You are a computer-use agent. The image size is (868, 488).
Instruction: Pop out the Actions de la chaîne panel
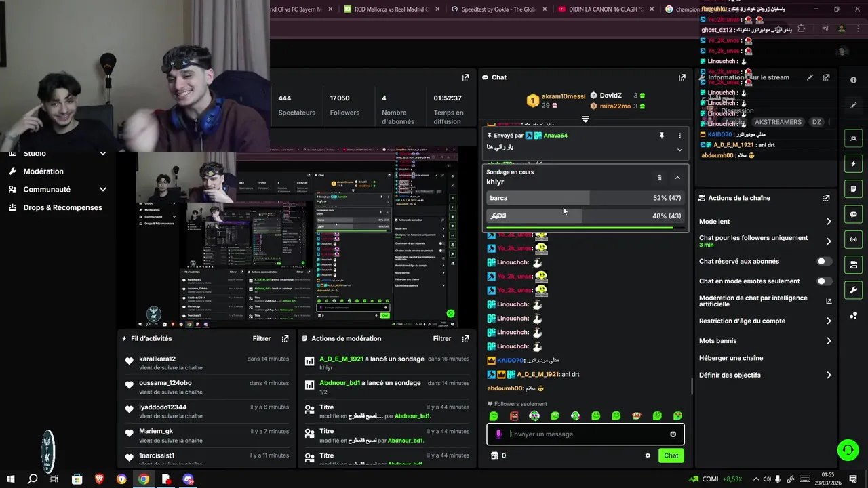click(826, 198)
